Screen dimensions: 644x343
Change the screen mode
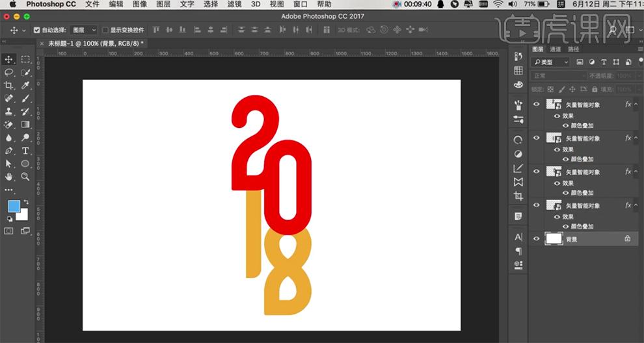[25, 231]
